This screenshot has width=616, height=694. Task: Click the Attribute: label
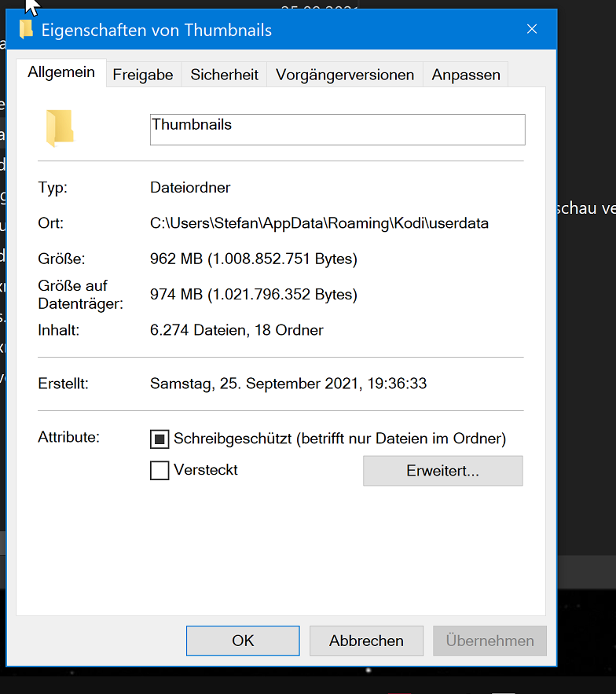69,437
